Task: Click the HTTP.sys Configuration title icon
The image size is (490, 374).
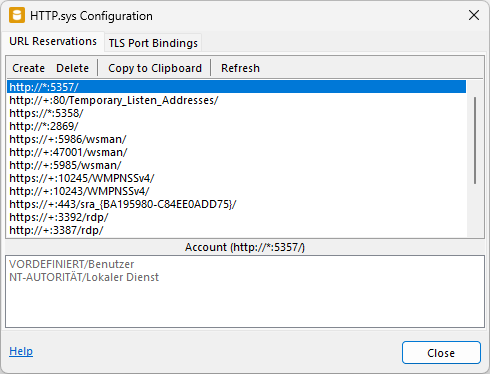Action: (17, 15)
